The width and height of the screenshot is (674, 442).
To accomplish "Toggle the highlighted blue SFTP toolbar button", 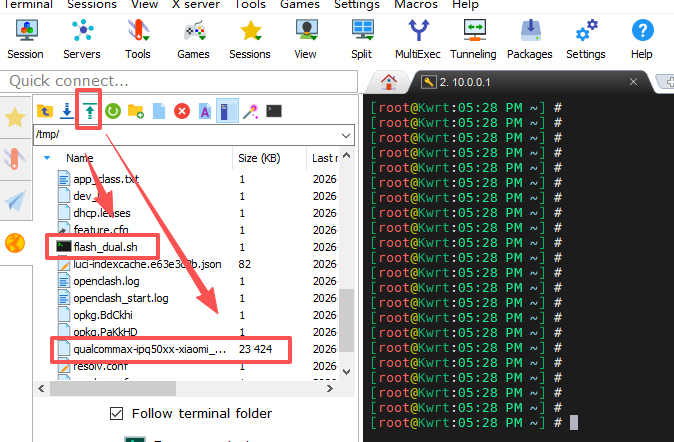I will [x=227, y=111].
